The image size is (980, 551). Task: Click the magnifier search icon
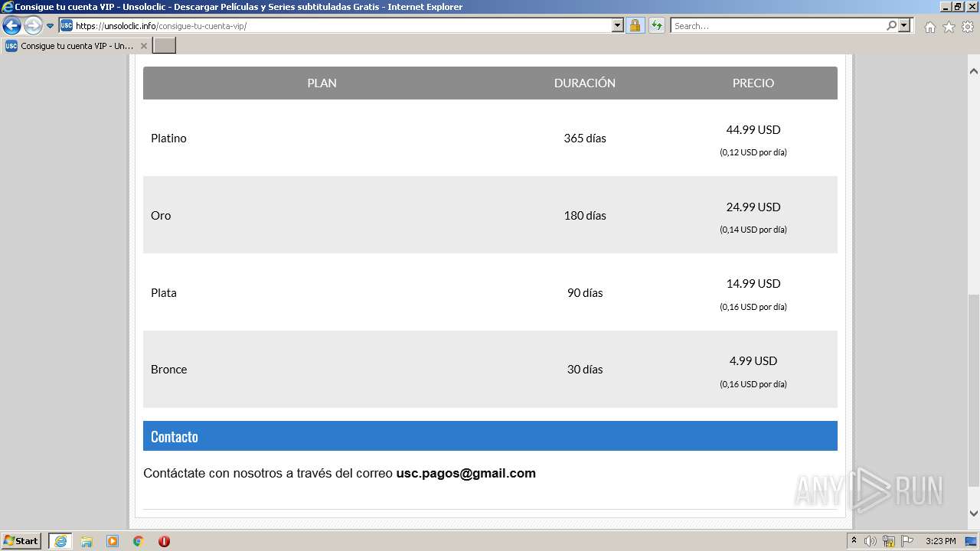tap(891, 25)
